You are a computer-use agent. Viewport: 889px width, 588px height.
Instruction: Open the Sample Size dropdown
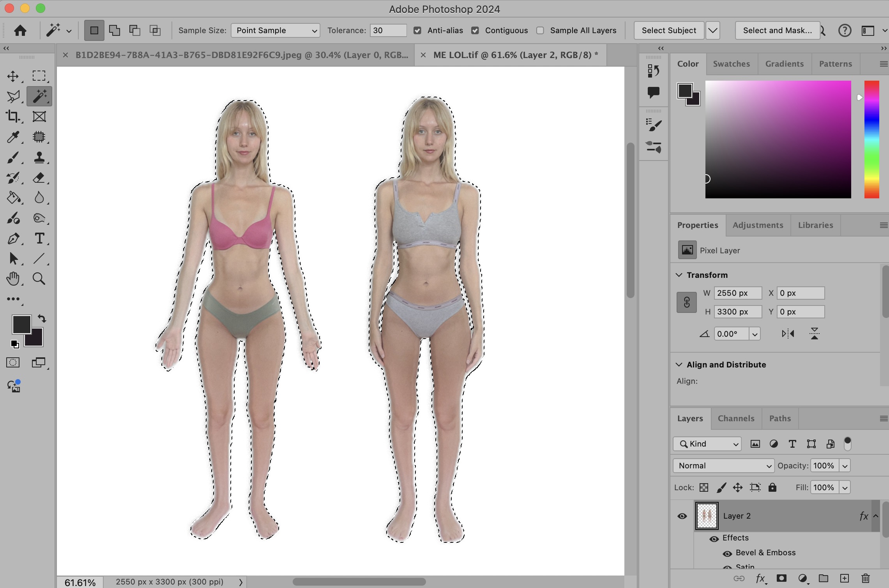coord(275,30)
